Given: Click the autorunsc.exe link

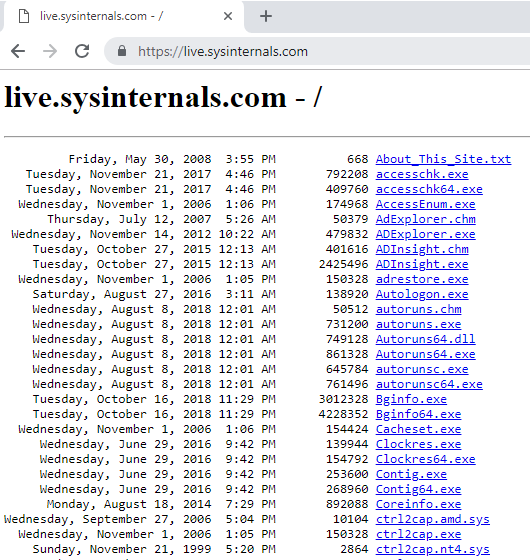Looking at the screenshot, I should [x=422, y=369].
